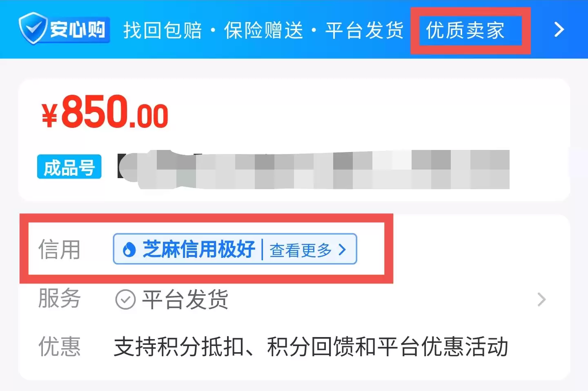Tap the 信用 row label

[59, 249]
